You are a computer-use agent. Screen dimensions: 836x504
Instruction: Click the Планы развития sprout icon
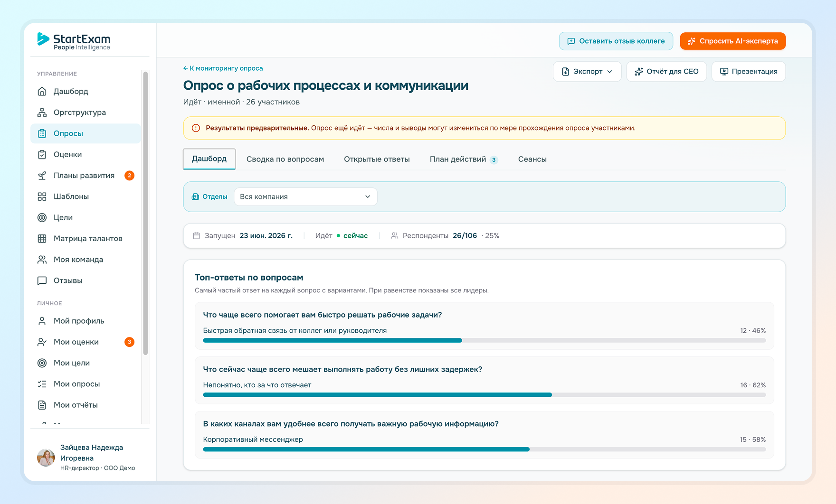pyautogui.click(x=42, y=176)
